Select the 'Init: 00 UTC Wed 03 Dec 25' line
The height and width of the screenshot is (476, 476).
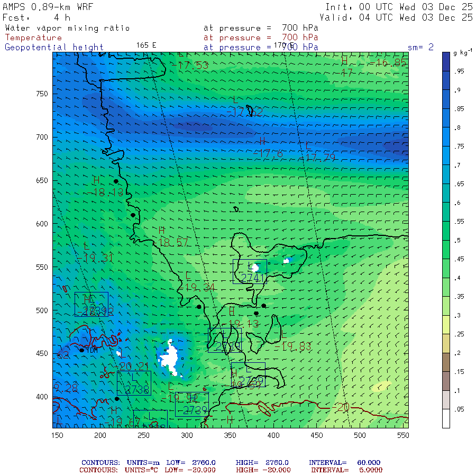coord(399,7)
